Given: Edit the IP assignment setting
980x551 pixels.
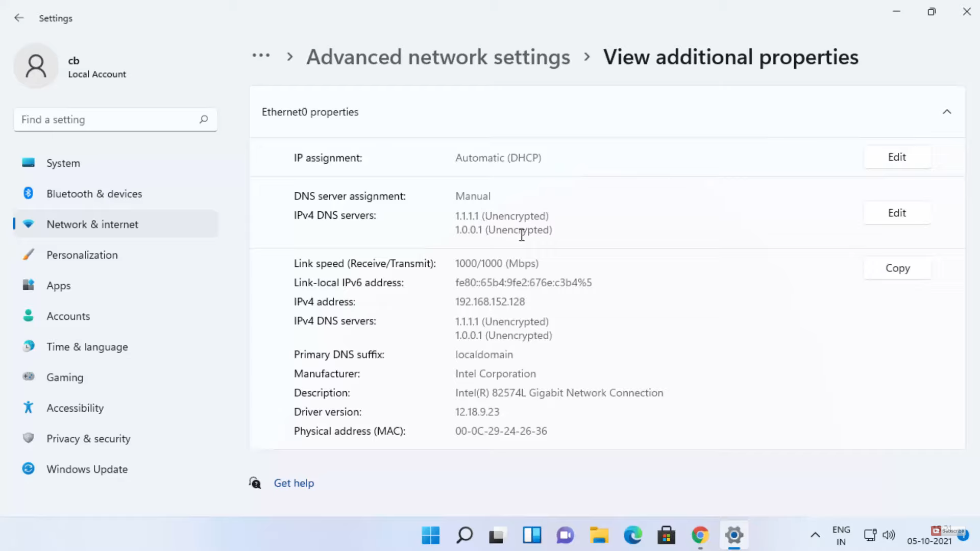Looking at the screenshot, I should coord(897,157).
